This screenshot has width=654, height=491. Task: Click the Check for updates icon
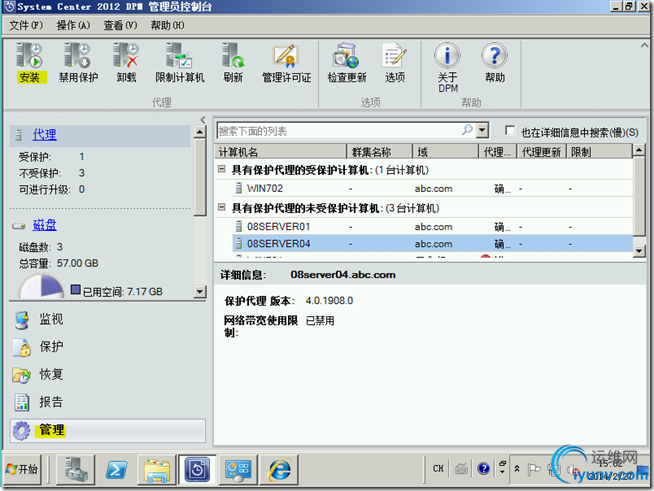pyautogui.click(x=346, y=55)
